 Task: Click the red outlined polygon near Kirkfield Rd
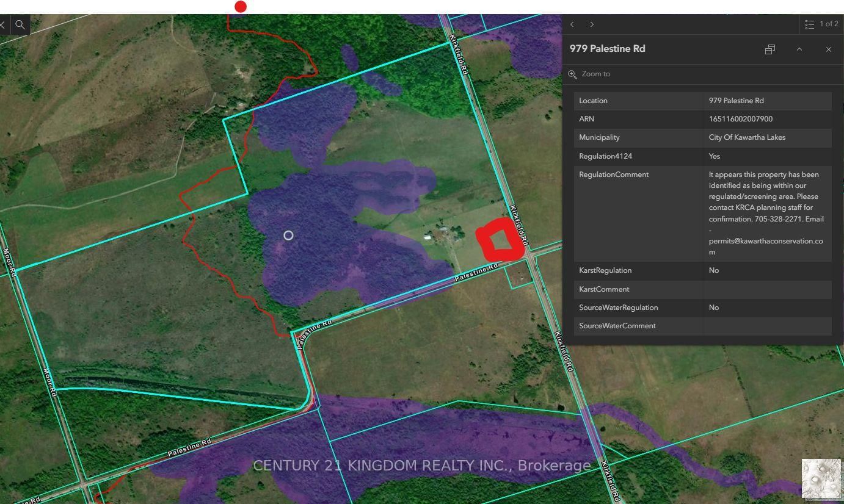point(501,240)
